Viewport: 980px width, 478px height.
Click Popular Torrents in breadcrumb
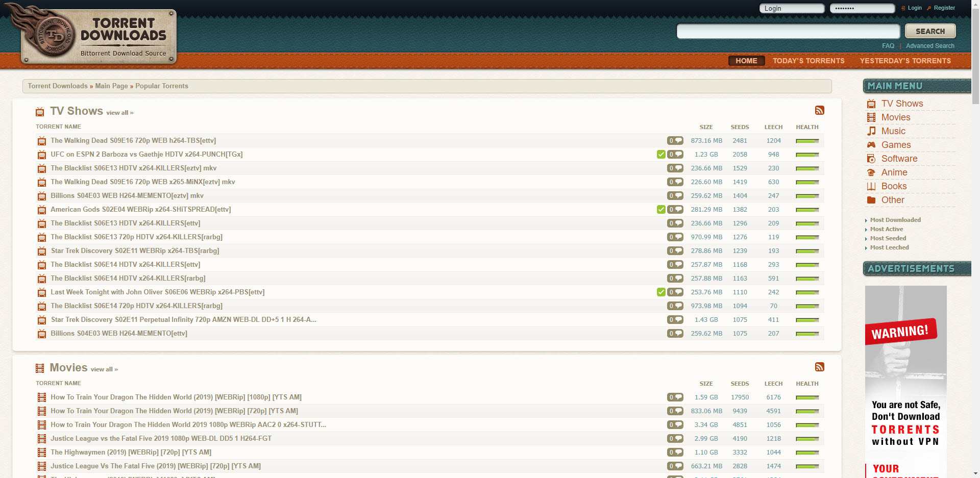[x=162, y=86]
